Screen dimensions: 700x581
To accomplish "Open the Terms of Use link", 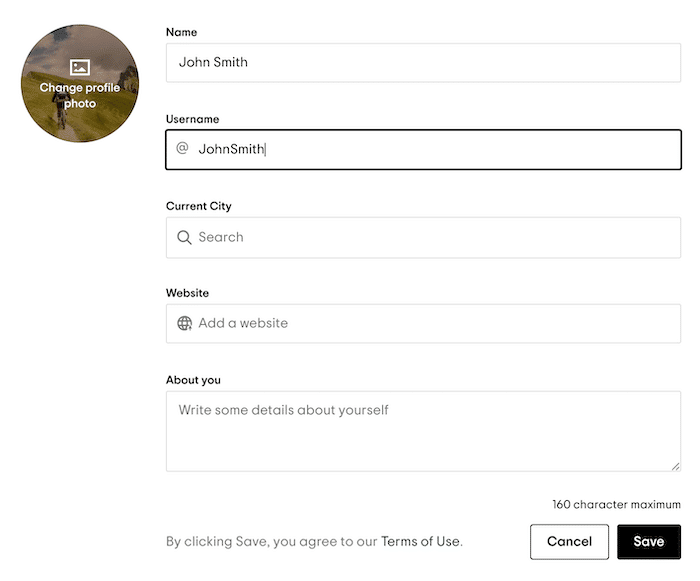I will pyautogui.click(x=420, y=541).
